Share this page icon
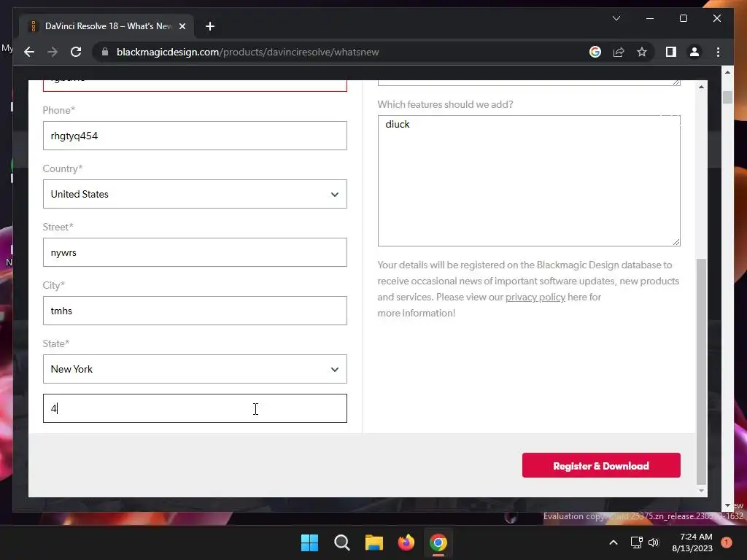 tap(619, 52)
